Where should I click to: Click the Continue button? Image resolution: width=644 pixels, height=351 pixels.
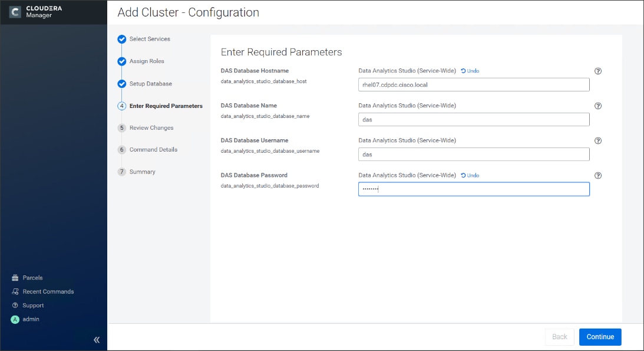tap(600, 337)
